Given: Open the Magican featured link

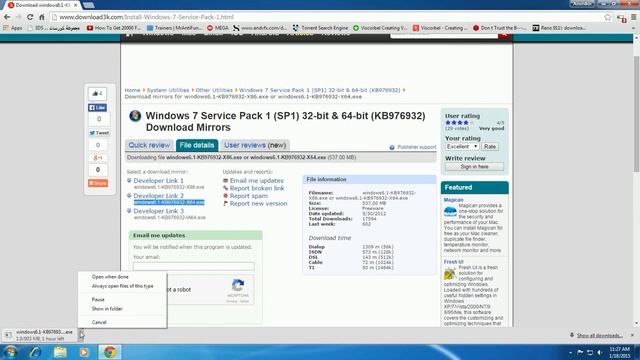Looking at the screenshot, I should (453, 200).
